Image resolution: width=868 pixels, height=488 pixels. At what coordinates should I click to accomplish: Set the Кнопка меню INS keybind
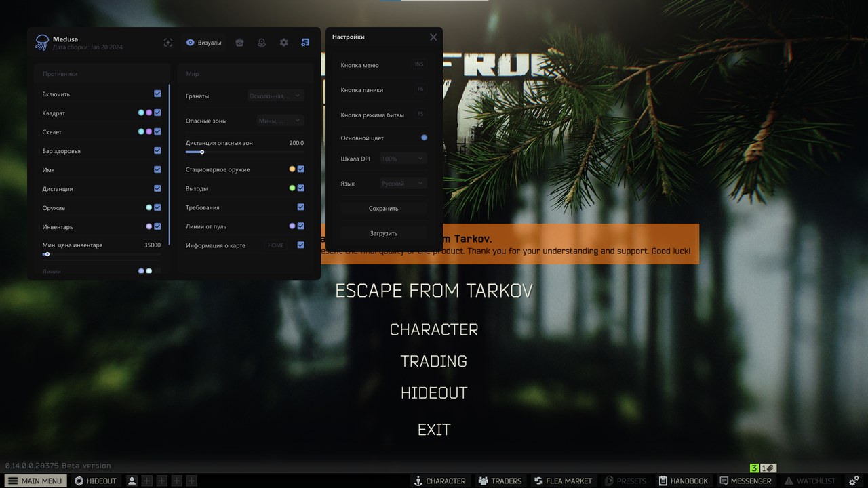click(419, 64)
